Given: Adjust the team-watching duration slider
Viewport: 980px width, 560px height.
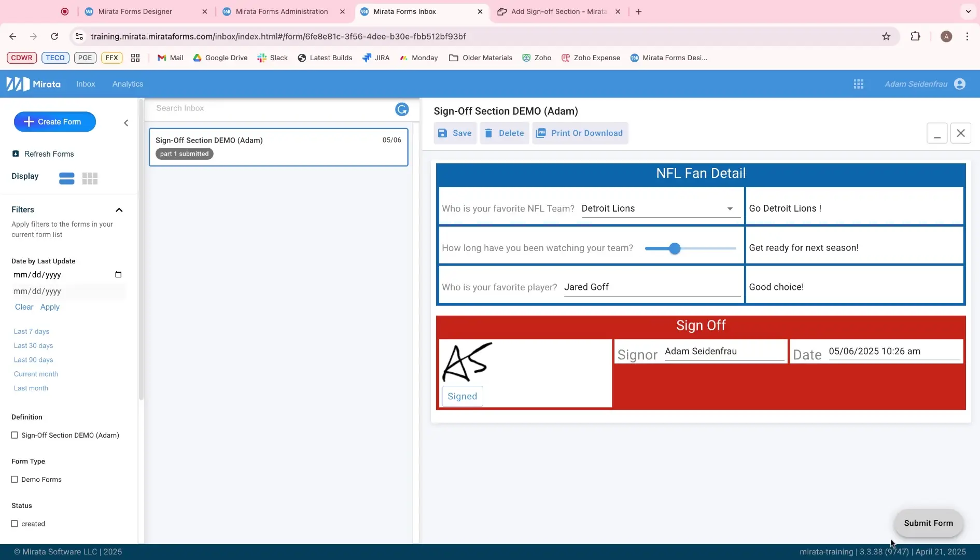Looking at the screenshot, I should (675, 248).
